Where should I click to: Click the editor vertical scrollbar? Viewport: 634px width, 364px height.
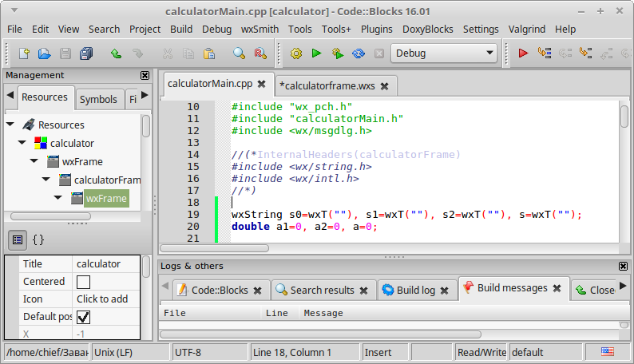624,117
